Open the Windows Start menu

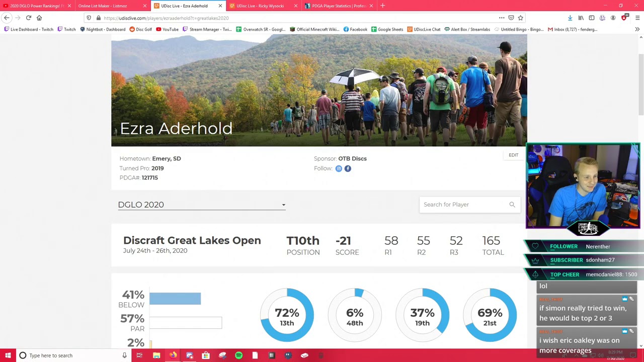(8, 355)
